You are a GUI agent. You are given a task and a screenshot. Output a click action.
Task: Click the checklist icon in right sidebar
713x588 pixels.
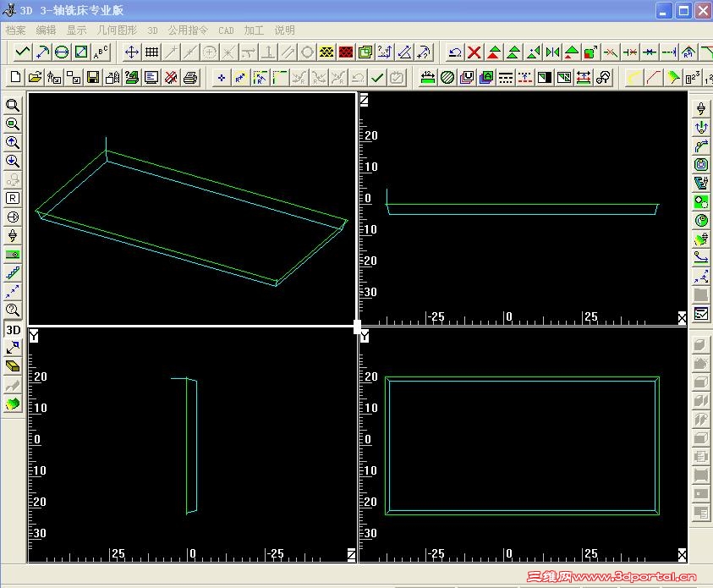tap(700, 313)
